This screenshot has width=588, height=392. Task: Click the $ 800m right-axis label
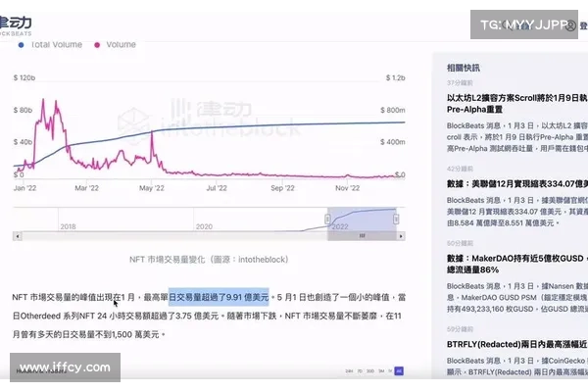(x=393, y=110)
